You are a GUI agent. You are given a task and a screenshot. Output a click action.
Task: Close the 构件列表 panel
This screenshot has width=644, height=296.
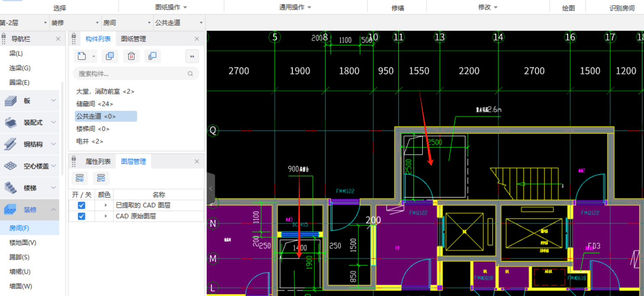[197, 39]
